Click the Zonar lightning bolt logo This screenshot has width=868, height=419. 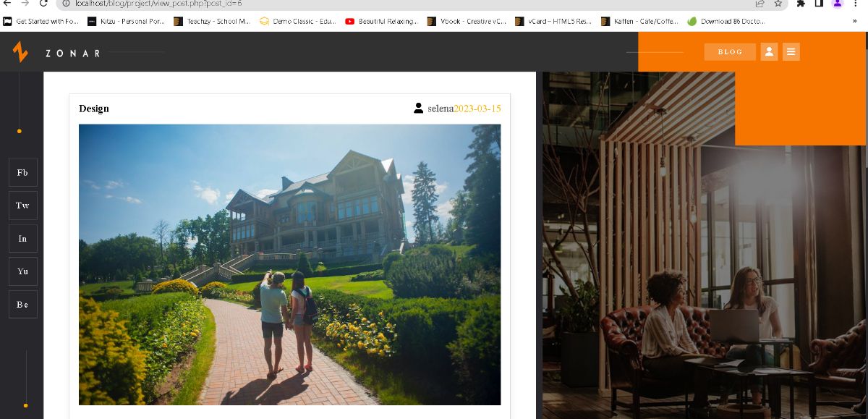(x=20, y=52)
